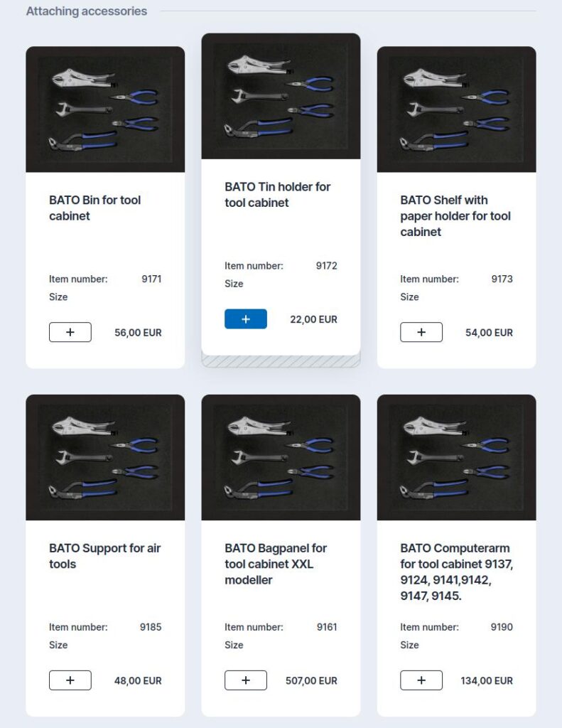
Task: Open 'BATO Bin for tool cabinet' title
Action: (x=94, y=208)
